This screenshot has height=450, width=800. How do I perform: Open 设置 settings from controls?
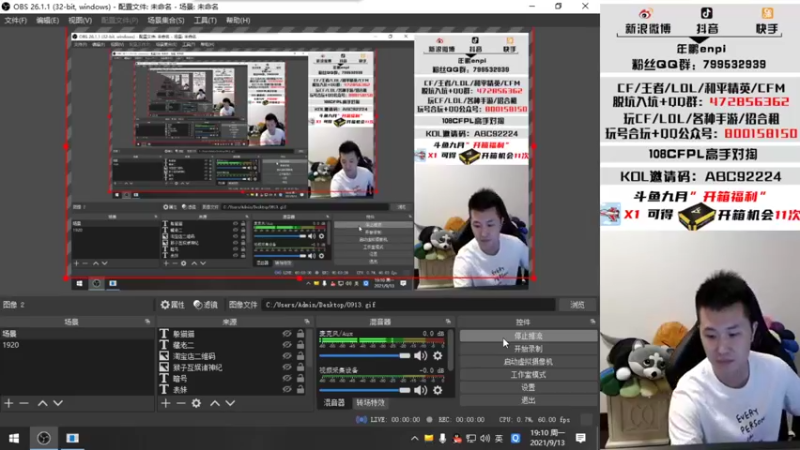point(528,387)
